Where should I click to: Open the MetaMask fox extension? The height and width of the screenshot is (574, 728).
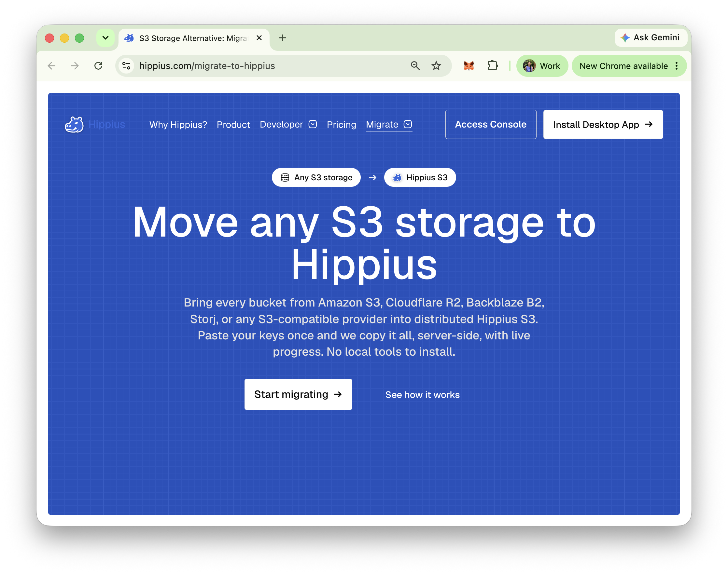point(469,66)
